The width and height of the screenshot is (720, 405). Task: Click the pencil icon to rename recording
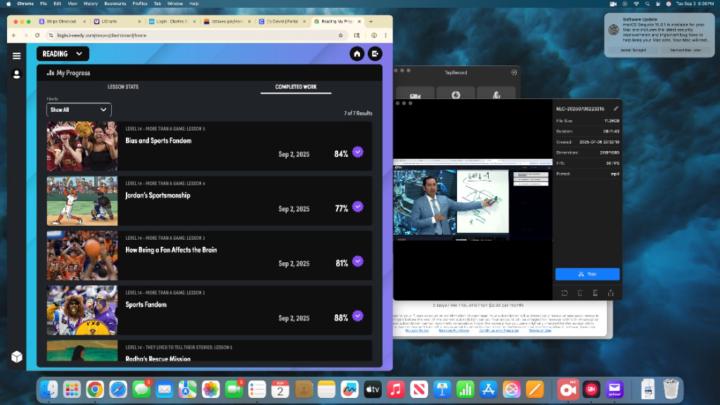(x=616, y=108)
